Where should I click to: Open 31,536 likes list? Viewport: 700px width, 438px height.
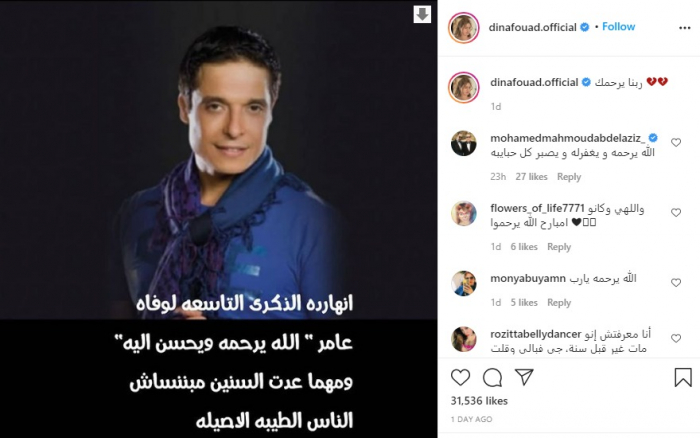479,401
